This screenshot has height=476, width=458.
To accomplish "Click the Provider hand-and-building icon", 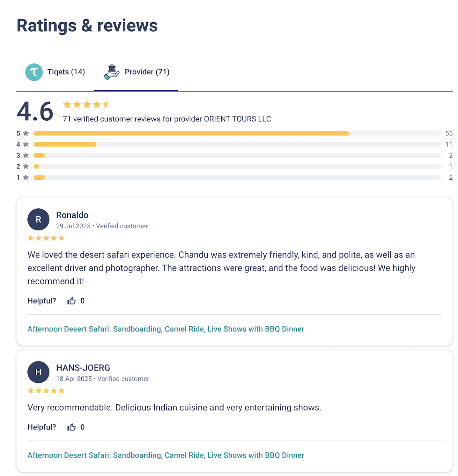I will [x=111, y=72].
